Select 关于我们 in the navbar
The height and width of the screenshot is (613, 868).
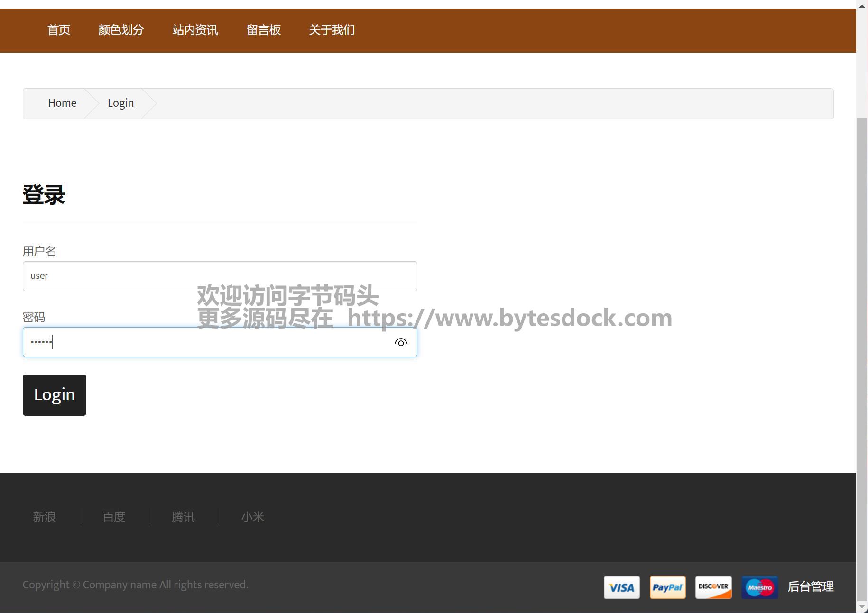point(332,30)
